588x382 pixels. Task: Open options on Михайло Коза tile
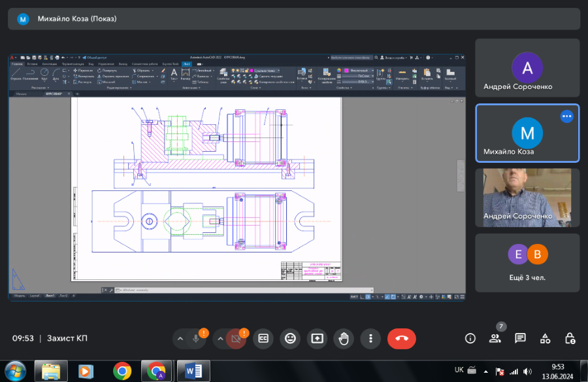[566, 116]
